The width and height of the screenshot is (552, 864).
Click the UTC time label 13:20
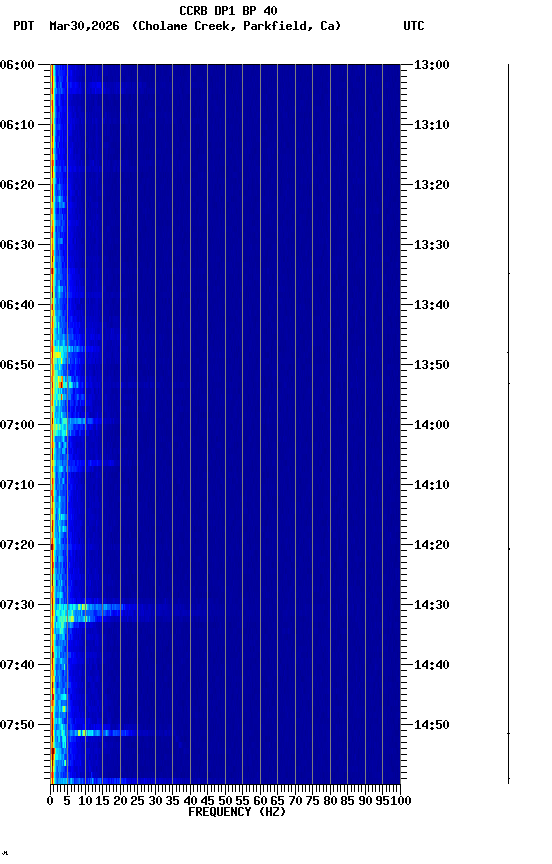pos(431,185)
